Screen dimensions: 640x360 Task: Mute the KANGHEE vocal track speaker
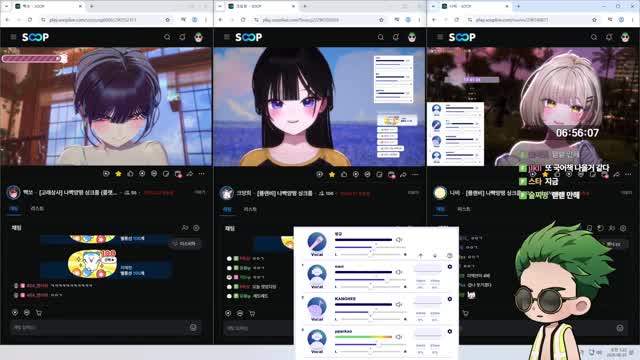399,304
